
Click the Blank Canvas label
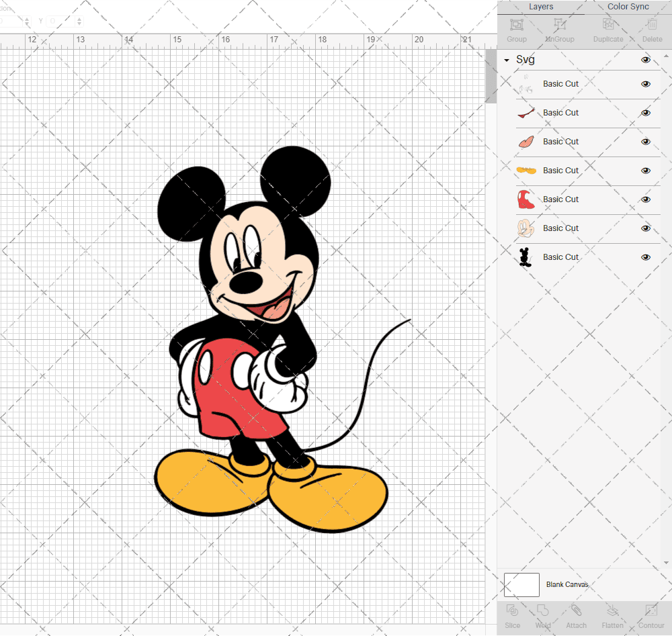(566, 584)
